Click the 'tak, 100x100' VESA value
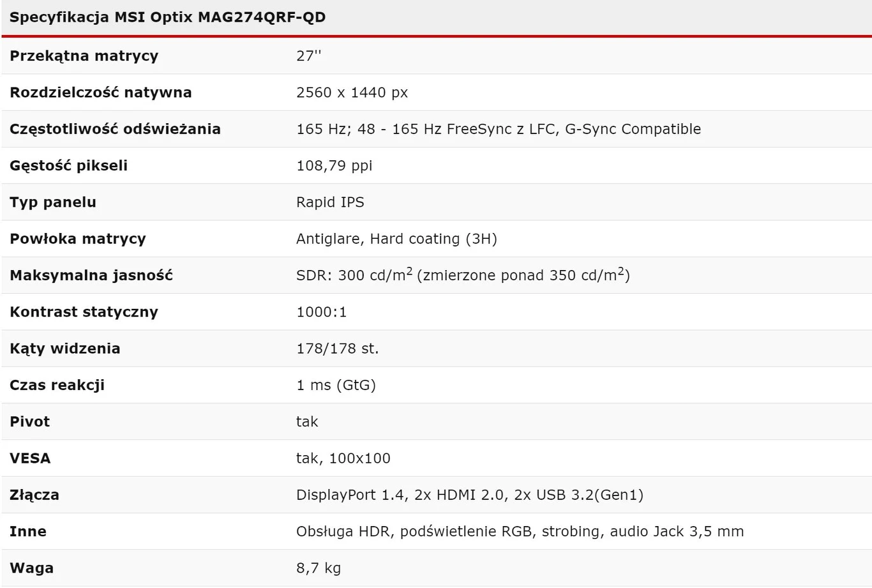This screenshot has height=588, width=872. coord(343,458)
